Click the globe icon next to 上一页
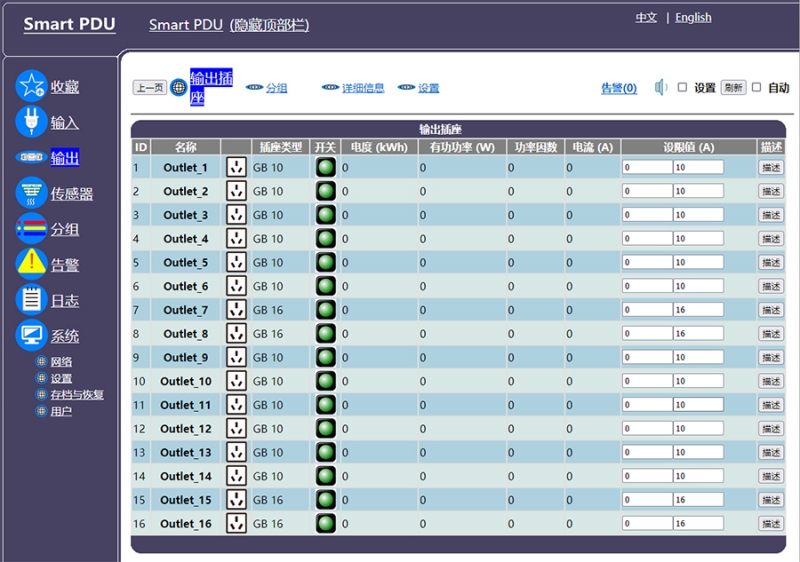The width and height of the screenshot is (800, 562). (x=179, y=87)
